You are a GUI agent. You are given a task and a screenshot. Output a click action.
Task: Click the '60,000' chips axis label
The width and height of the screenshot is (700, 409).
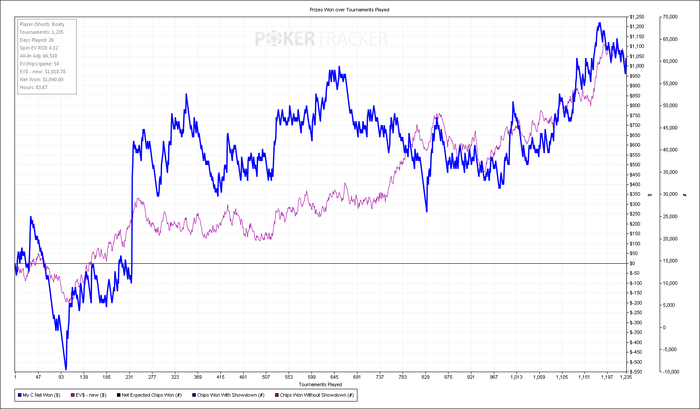click(x=671, y=61)
